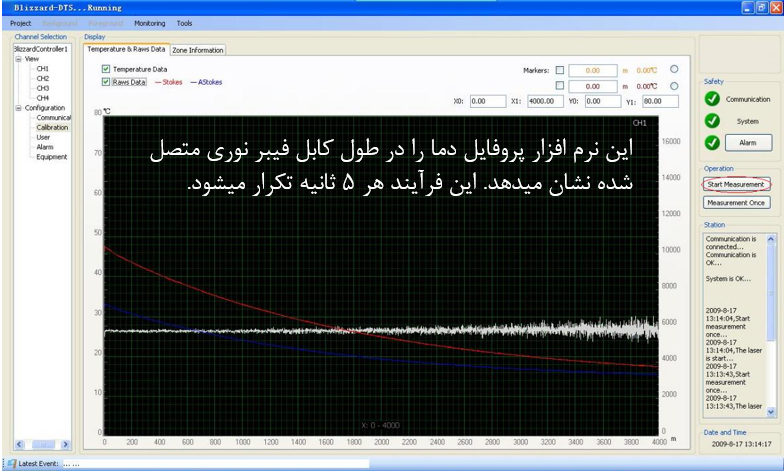Click the 'X: 0 - 4000' chart label
Viewport: 784px width, 471px height.
click(x=380, y=426)
